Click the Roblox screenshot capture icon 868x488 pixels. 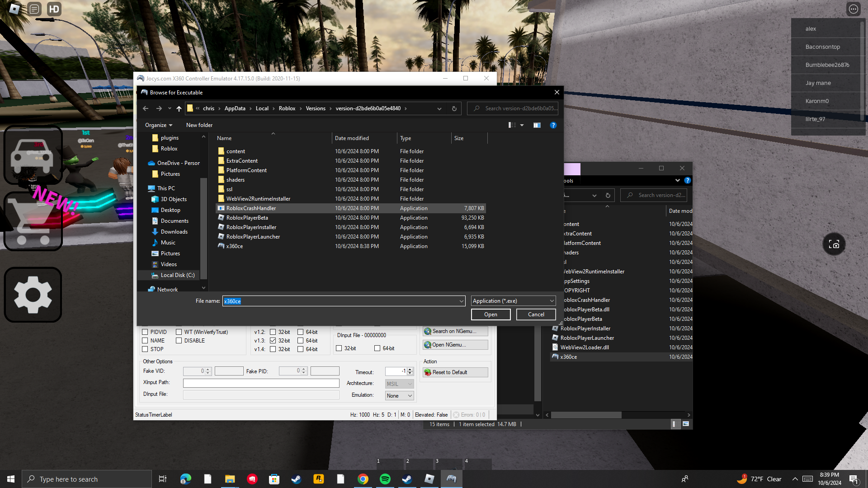tap(834, 244)
